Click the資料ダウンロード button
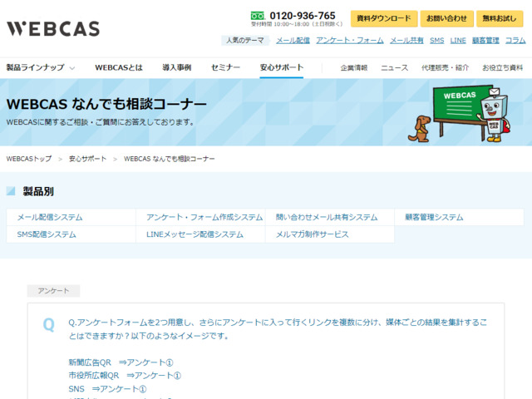This screenshot has height=399, width=532. coord(384,18)
